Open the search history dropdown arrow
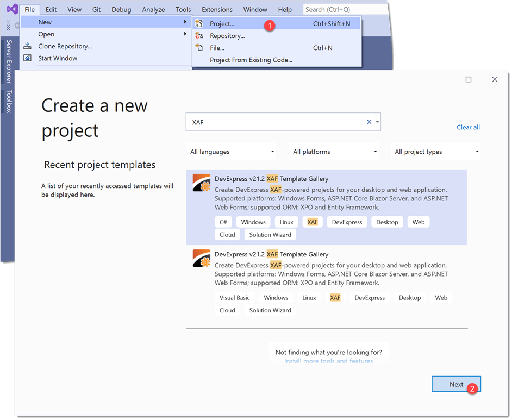The width and height of the screenshot is (512, 420). [377, 122]
